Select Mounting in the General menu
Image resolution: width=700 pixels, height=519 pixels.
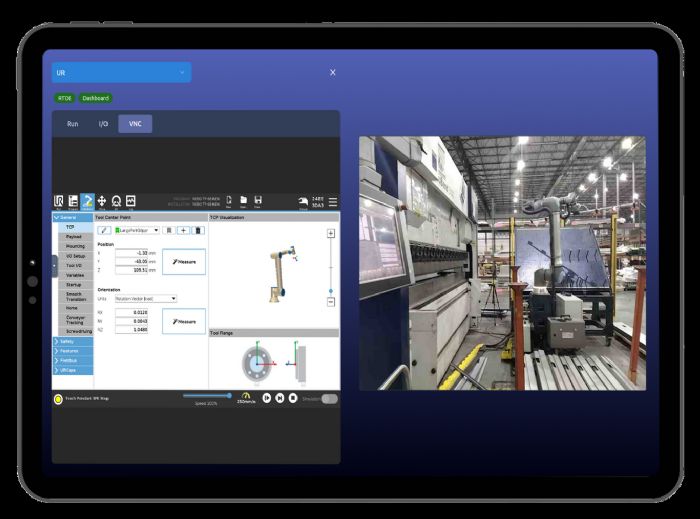pos(75,246)
